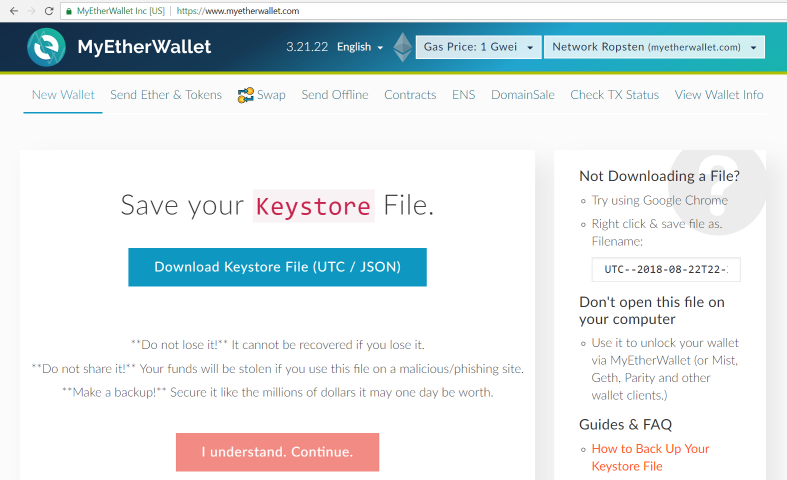Image resolution: width=787 pixels, height=480 pixels.
Task: Click the red Keystore word in heading
Action: (314, 206)
